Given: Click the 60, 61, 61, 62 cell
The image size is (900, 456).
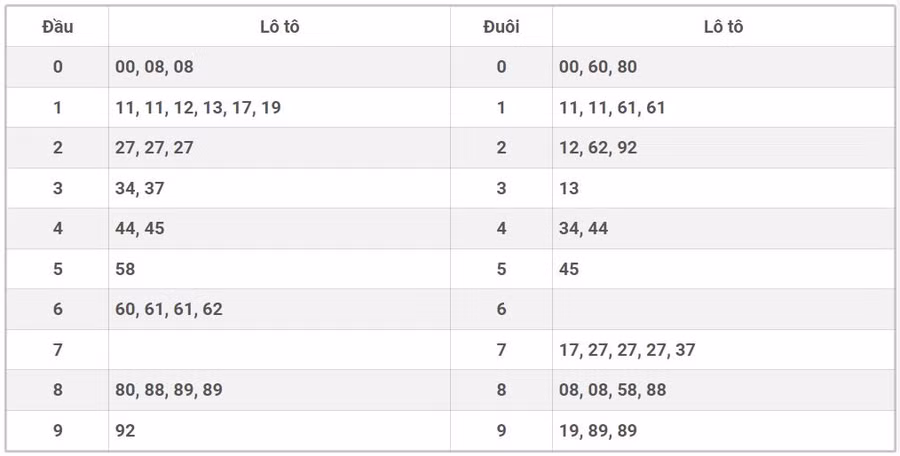Looking at the screenshot, I should point(169,309).
